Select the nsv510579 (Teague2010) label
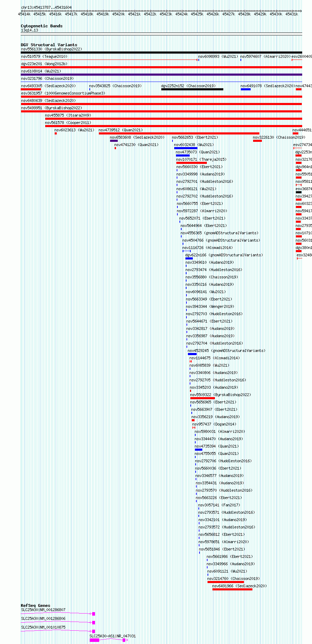 [44, 56]
